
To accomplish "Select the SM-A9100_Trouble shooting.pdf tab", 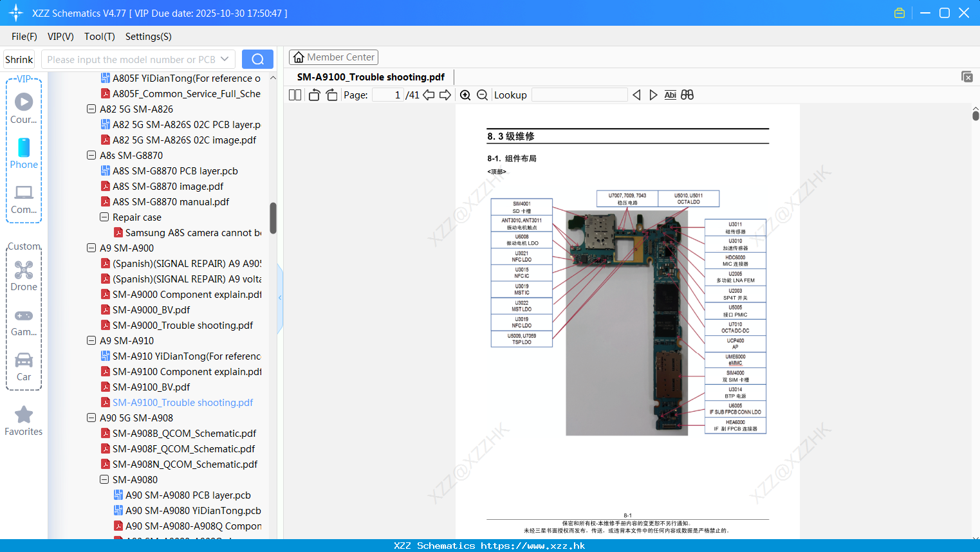I will click(371, 77).
